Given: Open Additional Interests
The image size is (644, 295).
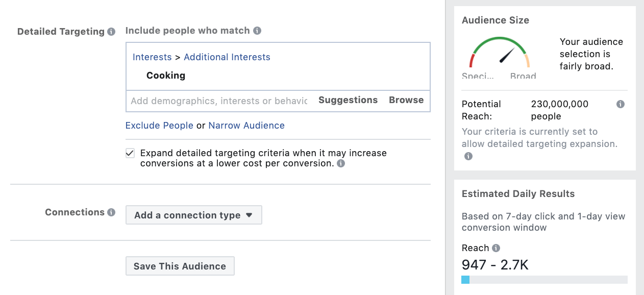Looking at the screenshot, I should (227, 57).
